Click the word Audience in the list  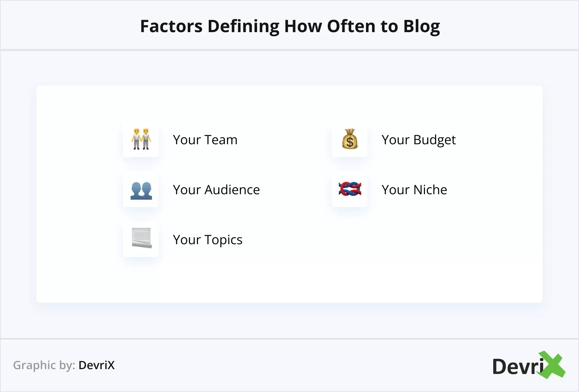[x=232, y=190]
